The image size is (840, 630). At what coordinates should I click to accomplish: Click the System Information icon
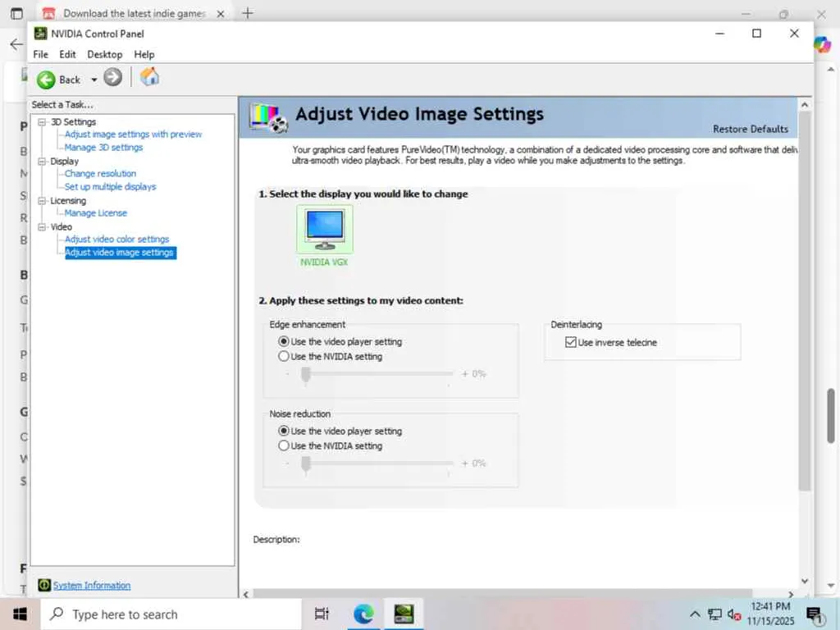tap(44, 585)
